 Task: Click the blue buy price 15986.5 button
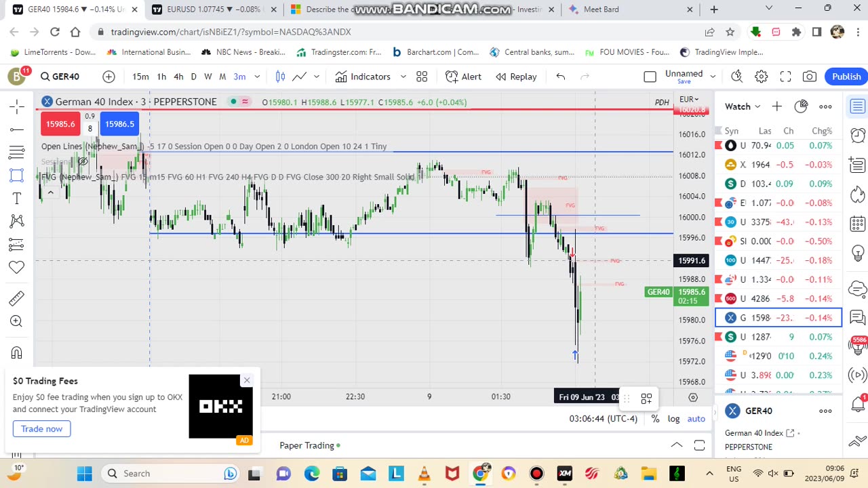(119, 124)
